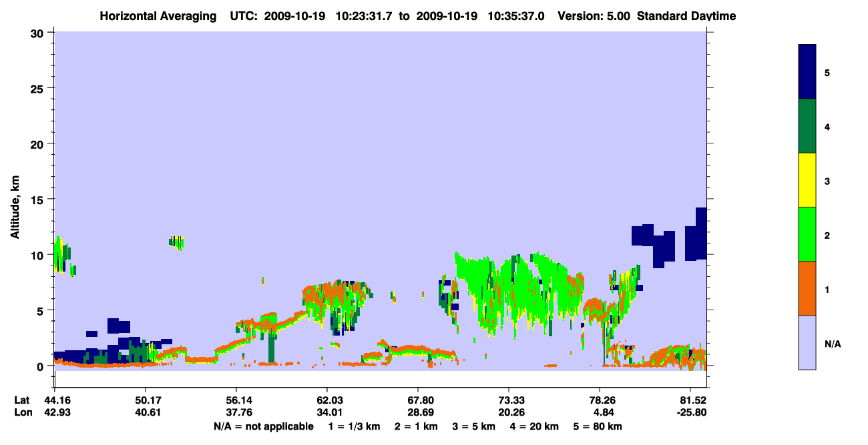The height and width of the screenshot is (445, 868).
Task: Click the latitude value 67.80
Action: click(x=418, y=400)
